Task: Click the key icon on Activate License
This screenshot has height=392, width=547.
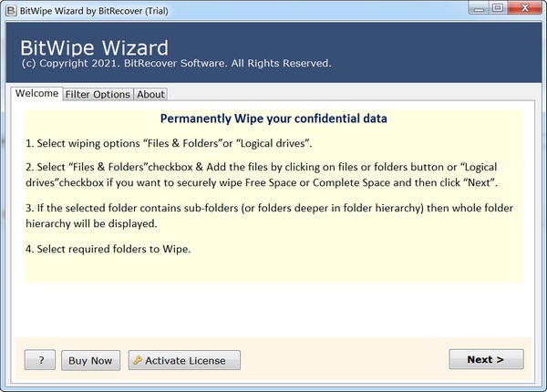Action: [138, 360]
